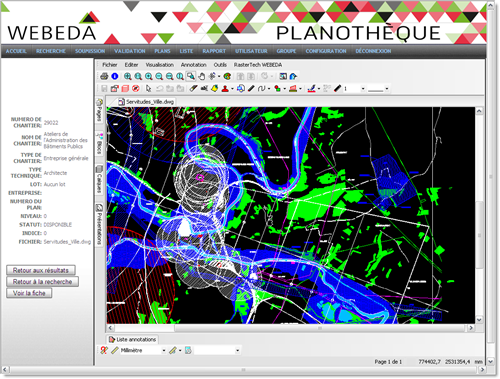This screenshot has width=500, height=379.
Task: Switch to the Liste annotations tab
Action: click(x=133, y=339)
